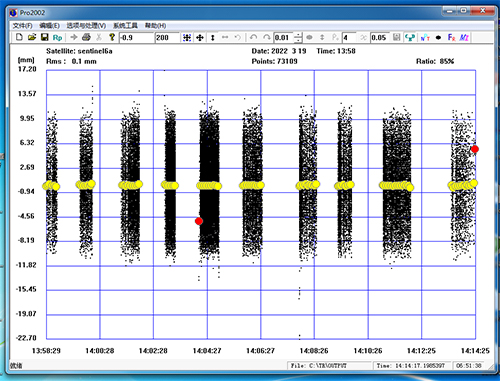Viewport: 500px width, 381px height.
Task: Increase the 0.01 value with up stepper arrow
Action: point(298,35)
